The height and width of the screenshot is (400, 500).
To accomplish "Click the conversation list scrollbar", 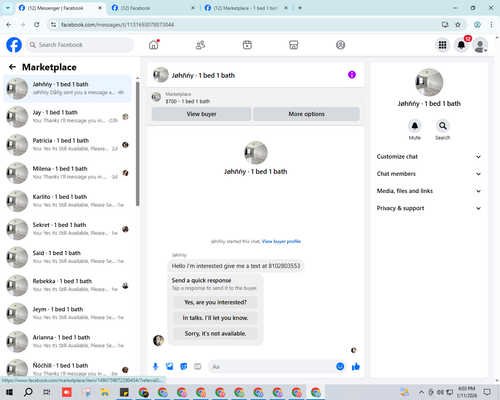I will point(137,143).
